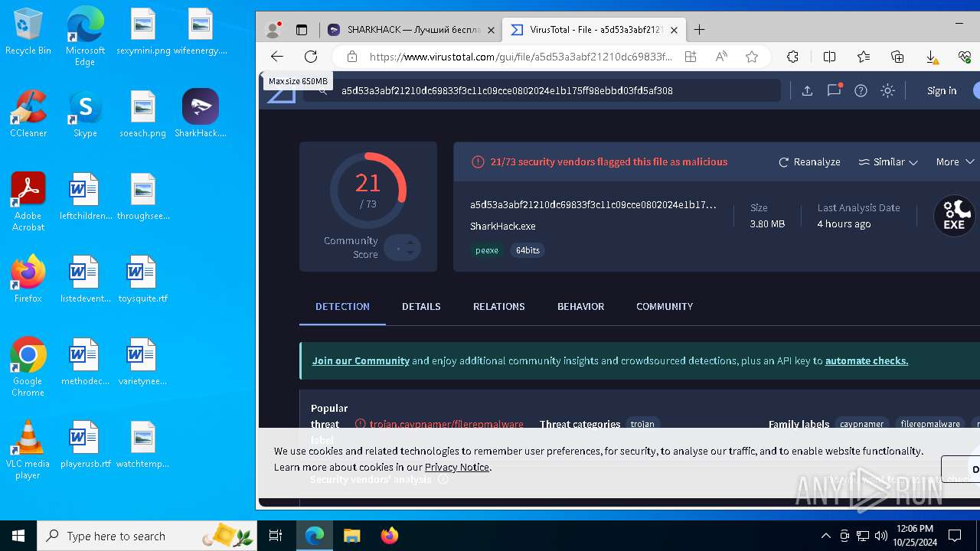Screen dimensions: 980x551
Task: Open the Adobe Acrobat desktop shortcut
Action: point(28,201)
